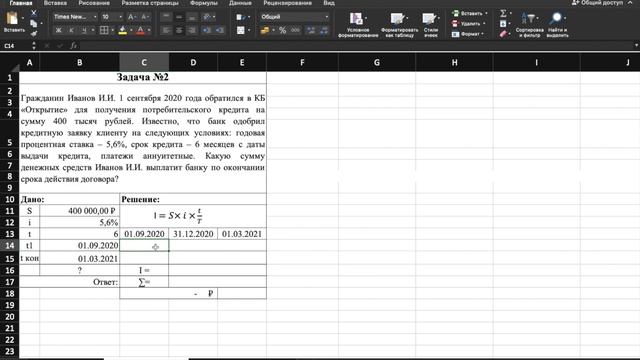Click the Формат cells button

point(468,34)
